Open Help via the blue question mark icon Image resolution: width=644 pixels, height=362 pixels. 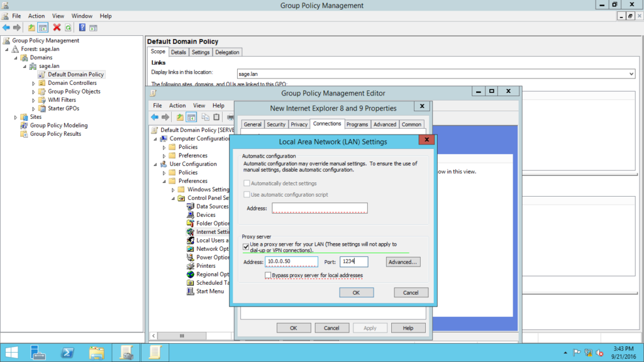coord(82,28)
